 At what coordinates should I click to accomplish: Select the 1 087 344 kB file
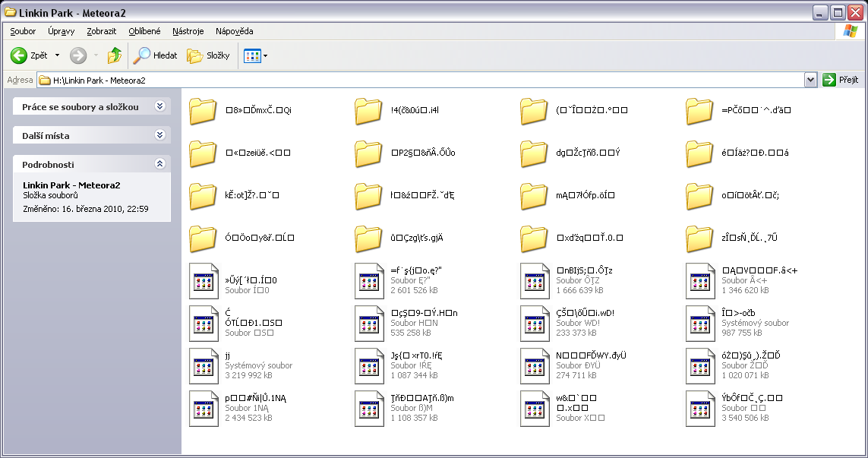pos(399,367)
